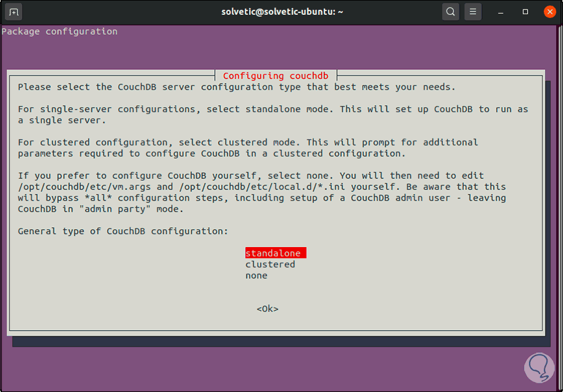Click the 'parameters required to configure' line
Image resolution: width=563 pixels, height=392 pixels.
(212, 154)
